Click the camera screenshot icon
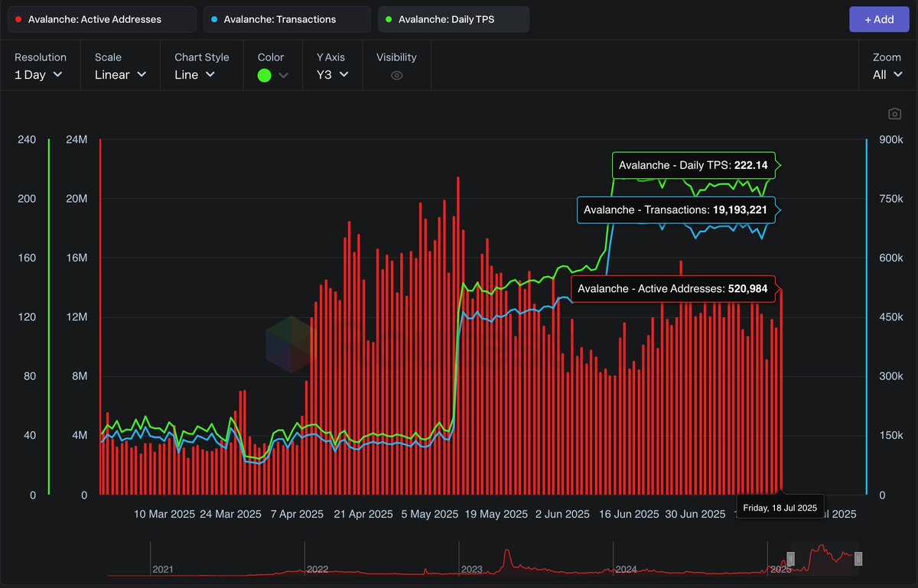 click(x=894, y=114)
